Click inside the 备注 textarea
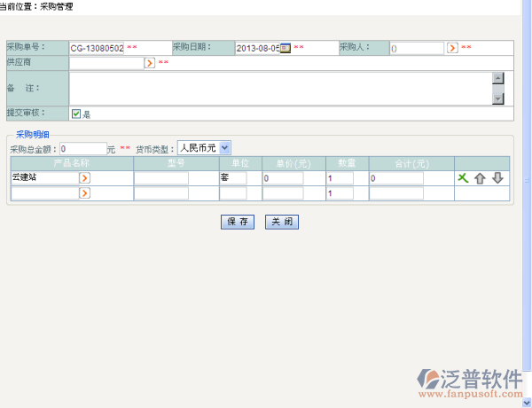Image resolution: width=532 pixels, height=408 pixels. coord(281,89)
